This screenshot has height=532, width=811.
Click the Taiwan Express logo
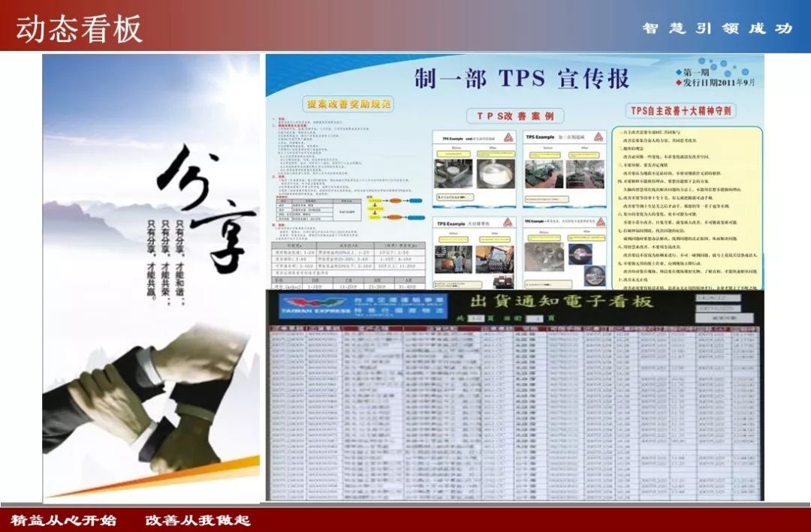314,307
